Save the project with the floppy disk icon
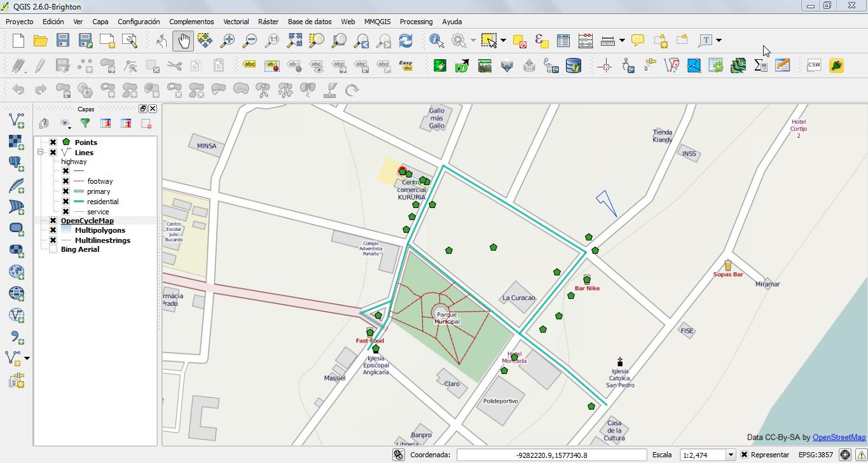This screenshot has height=463, width=868. [x=62, y=41]
